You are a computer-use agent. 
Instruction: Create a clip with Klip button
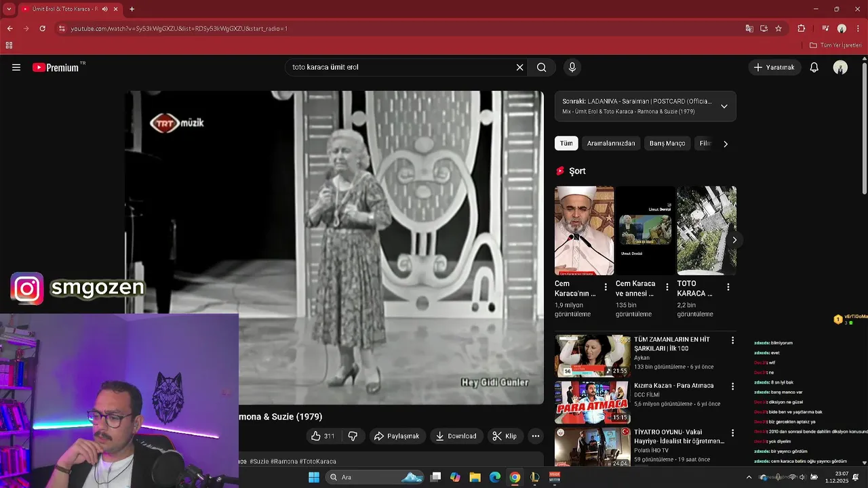[505, 436]
